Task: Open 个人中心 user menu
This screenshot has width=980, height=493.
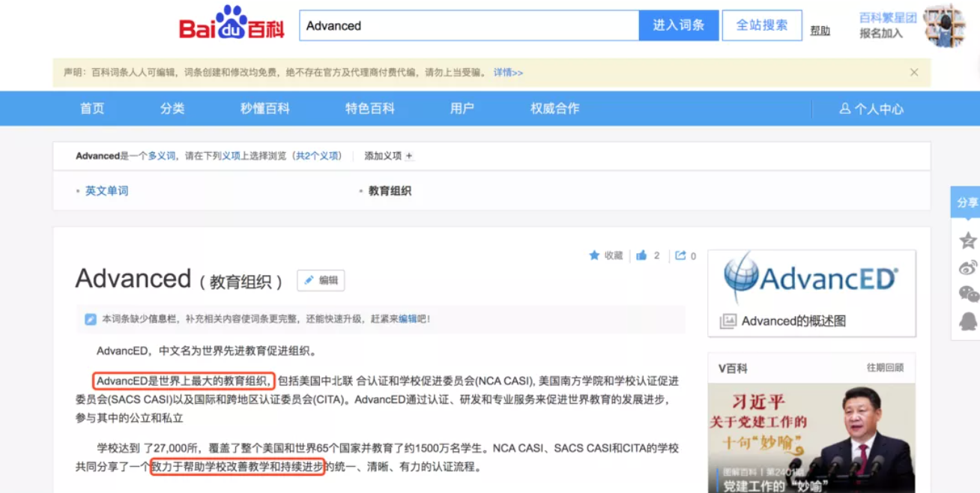Action: click(x=871, y=109)
